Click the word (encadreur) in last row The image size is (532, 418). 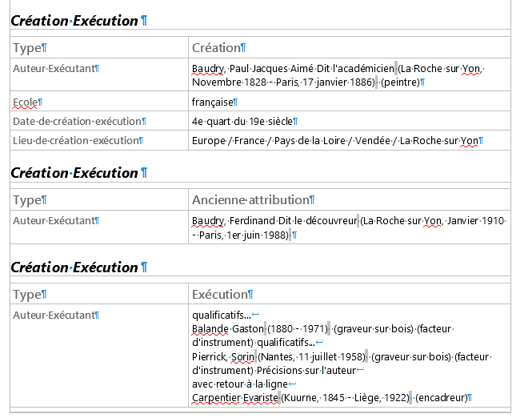coord(442,398)
